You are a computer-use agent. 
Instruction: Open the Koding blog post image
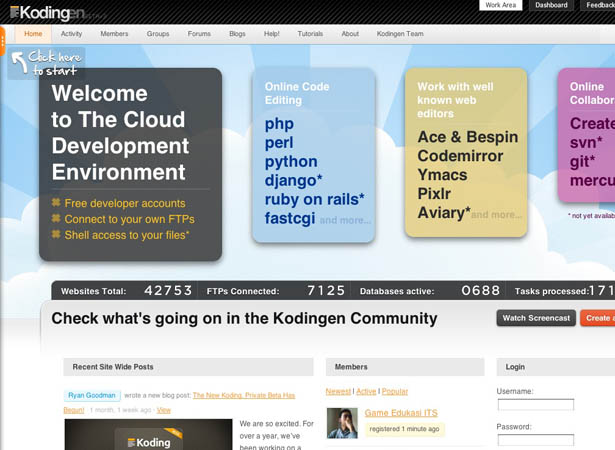[x=148, y=435]
